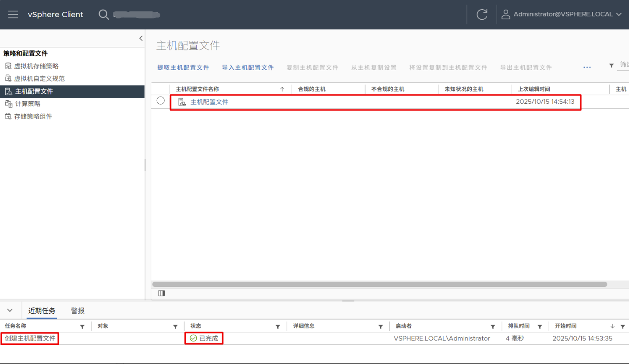This screenshot has height=364, width=629.
Task: Click the 主机配置文件 sidebar icon
Action: pos(8,92)
